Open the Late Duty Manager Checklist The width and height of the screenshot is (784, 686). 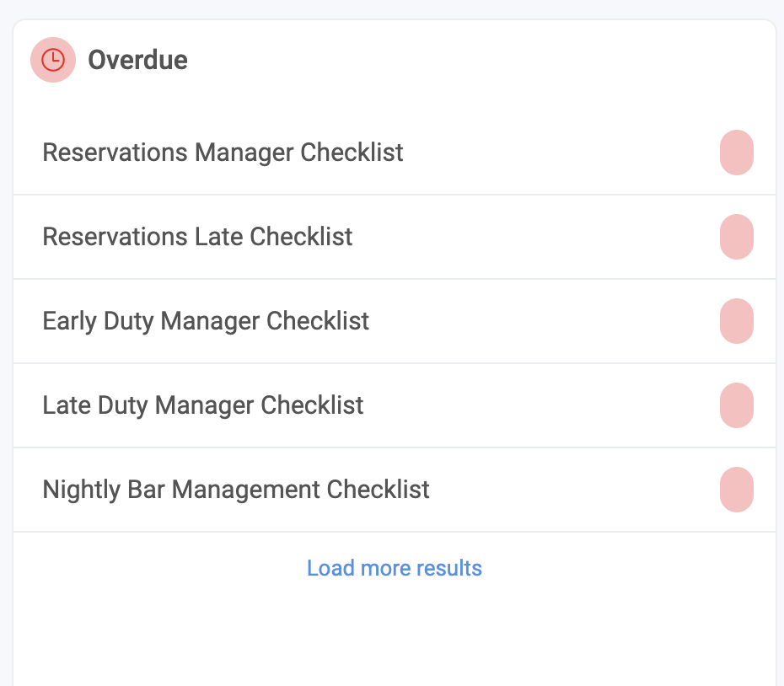[202, 405]
